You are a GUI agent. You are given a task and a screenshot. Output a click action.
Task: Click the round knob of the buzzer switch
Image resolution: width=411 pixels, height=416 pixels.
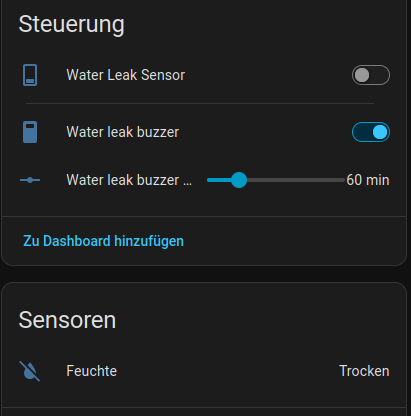point(380,132)
